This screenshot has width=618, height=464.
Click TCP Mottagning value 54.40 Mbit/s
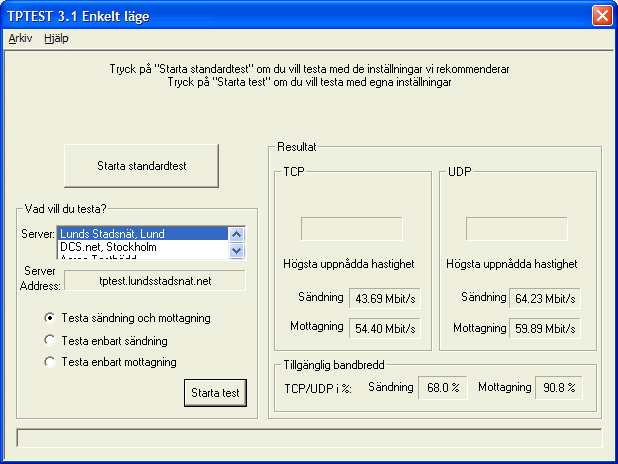tap(385, 328)
